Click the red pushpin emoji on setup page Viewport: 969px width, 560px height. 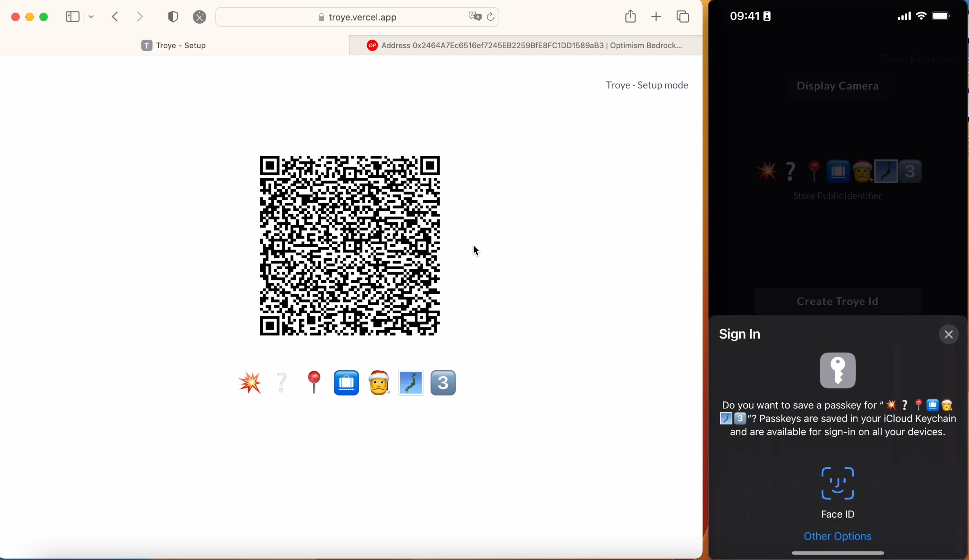click(x=314, y=382)
